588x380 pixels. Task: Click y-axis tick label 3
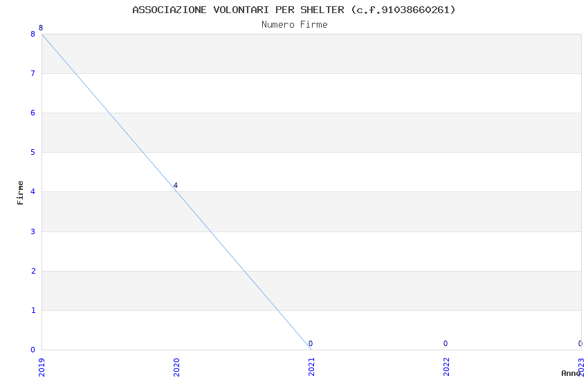[x=33, y=231]
